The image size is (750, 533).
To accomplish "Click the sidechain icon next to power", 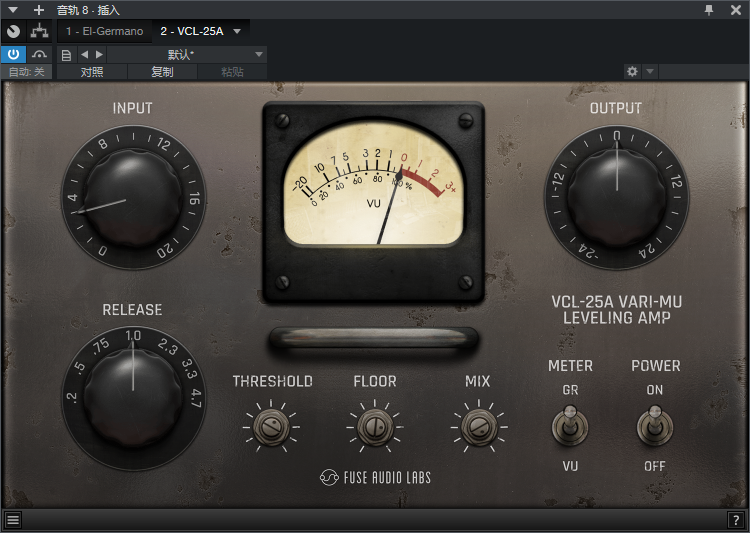I will [39, 55].
